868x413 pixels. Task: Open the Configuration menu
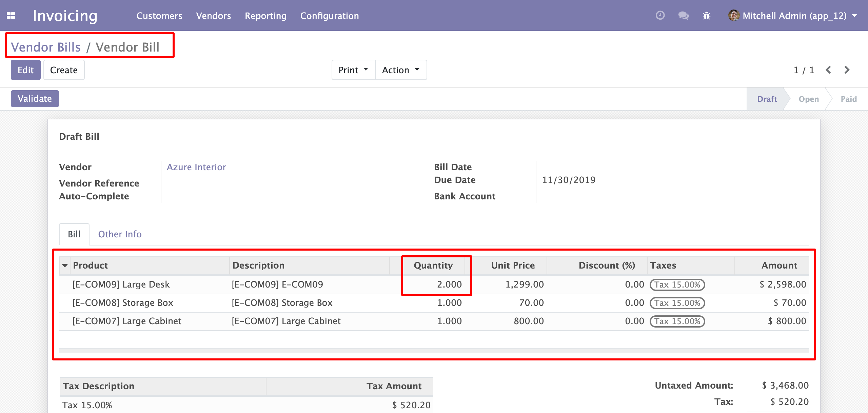(329, 16)
